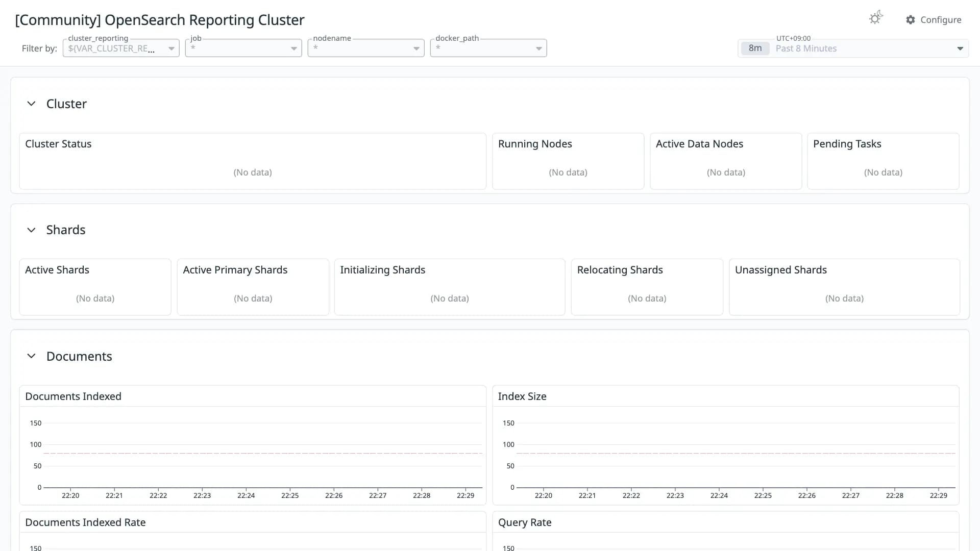Image resolution: width=980 pixels, height=551 pixels.
Task: Click the Shards section heading
Action: point(66,230)
